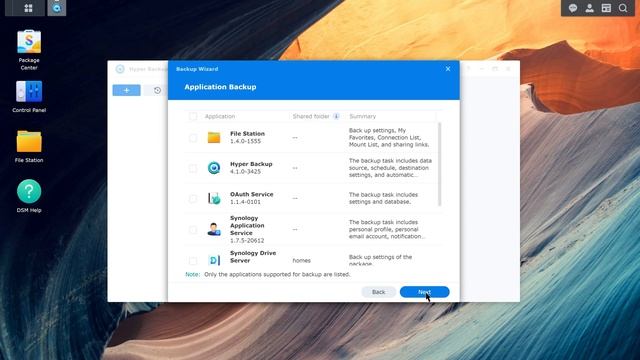Click the Synology Drive Server icon
The width and height of the screenshot is (640, 360).
pos(214,260)
